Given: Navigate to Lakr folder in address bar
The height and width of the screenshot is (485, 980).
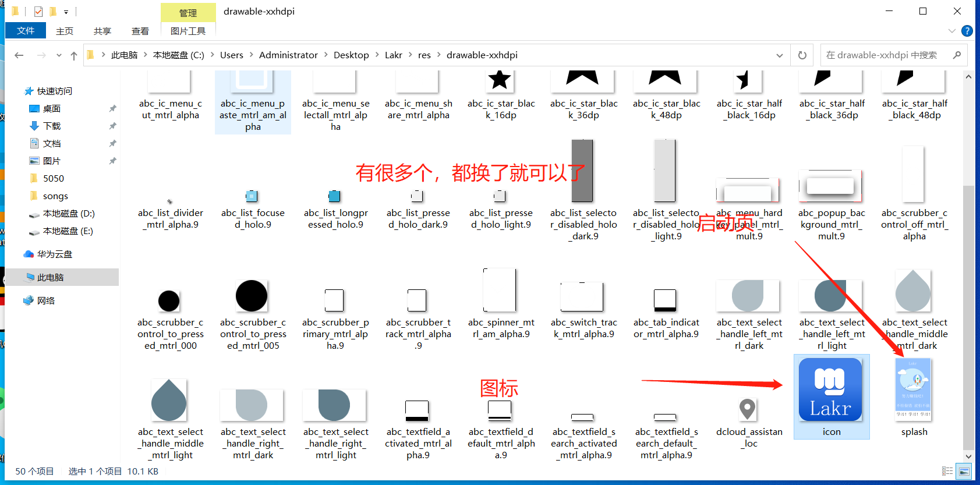Looking at the screenshot, I should [x=394, y=55].
